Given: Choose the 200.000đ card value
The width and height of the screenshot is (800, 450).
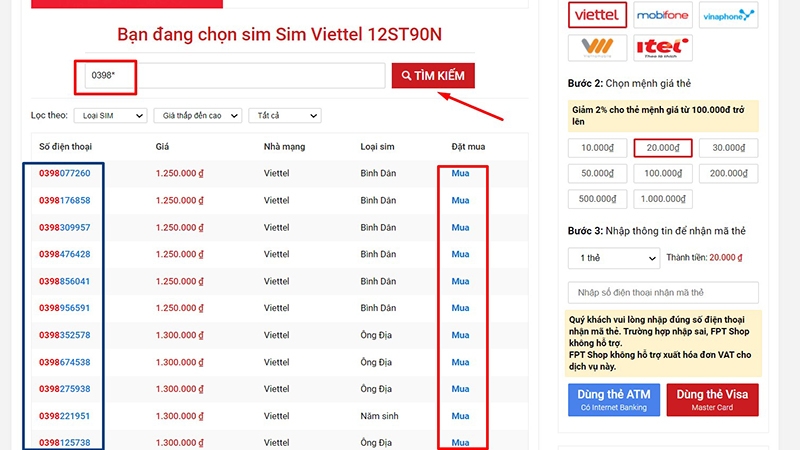Looking at the screenshot, I should tap(728, 173).
